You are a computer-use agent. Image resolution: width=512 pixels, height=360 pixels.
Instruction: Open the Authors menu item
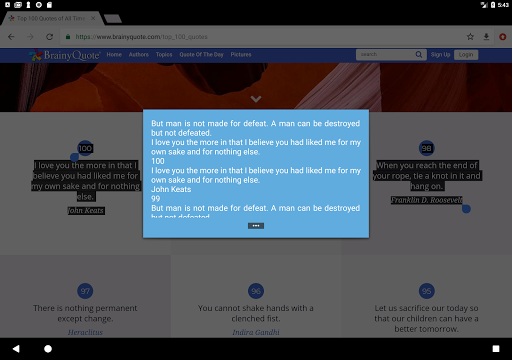(x=139, y=54)
